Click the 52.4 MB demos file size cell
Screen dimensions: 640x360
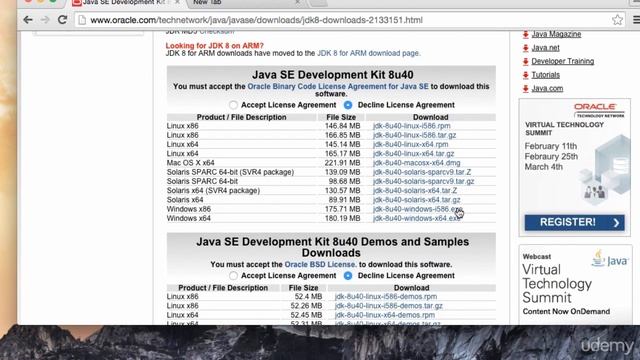pyautogui.click(x=309, y=297)
